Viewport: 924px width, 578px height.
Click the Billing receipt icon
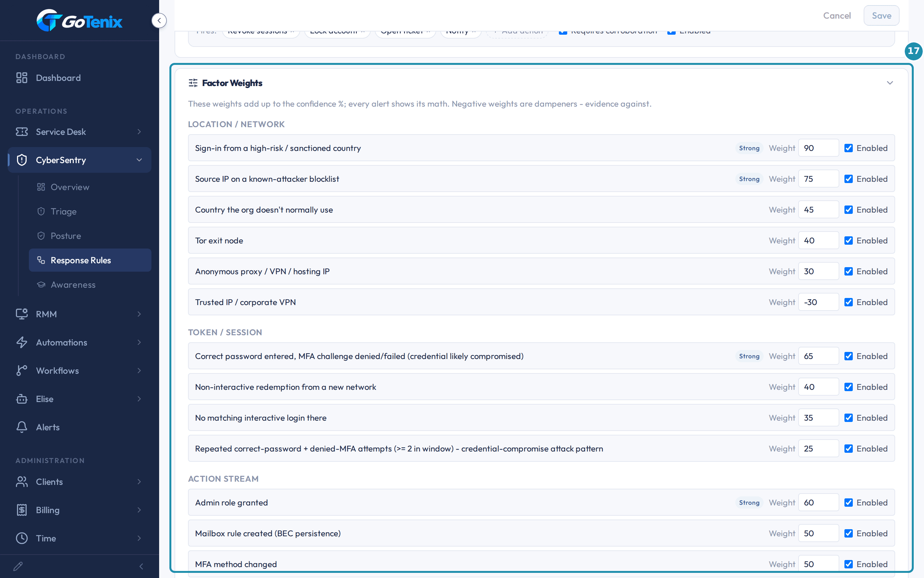tap(22, 510)
